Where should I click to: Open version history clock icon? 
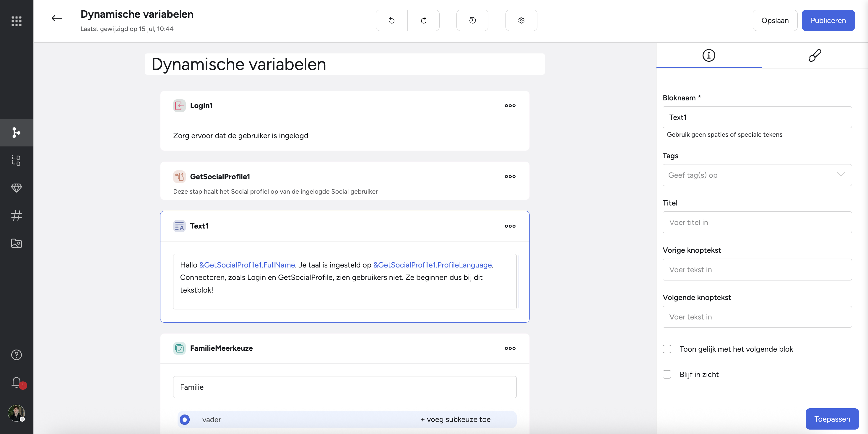tap(472, 21)
